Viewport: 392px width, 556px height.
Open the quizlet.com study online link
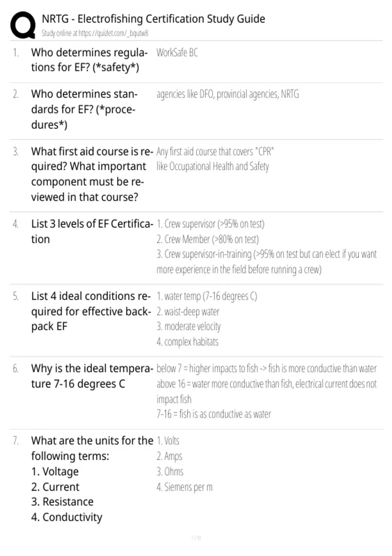coord(95,33)
